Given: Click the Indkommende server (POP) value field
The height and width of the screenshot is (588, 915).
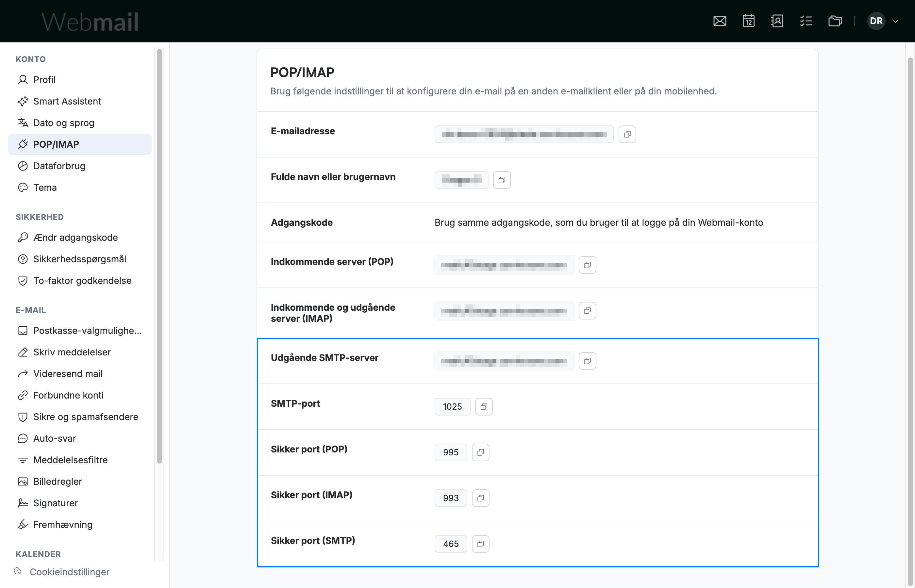Looking at the screenshot, I should tap(504, 265).
